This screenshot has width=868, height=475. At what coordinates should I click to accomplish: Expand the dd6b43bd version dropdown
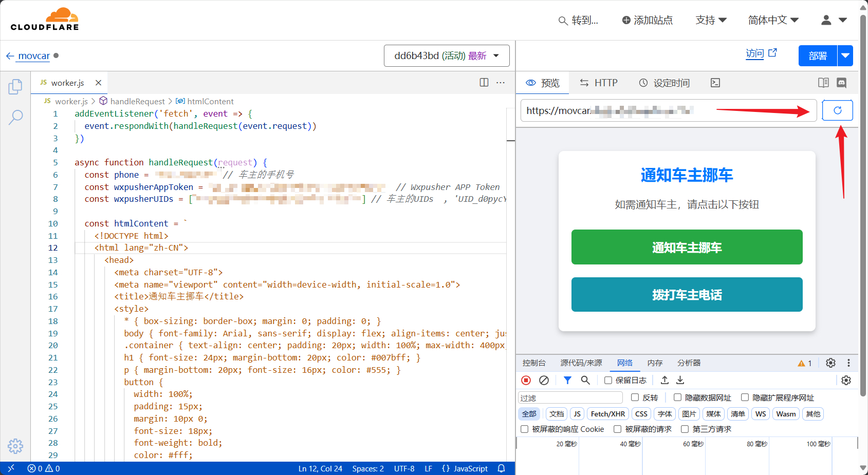[x=446, y=55]
